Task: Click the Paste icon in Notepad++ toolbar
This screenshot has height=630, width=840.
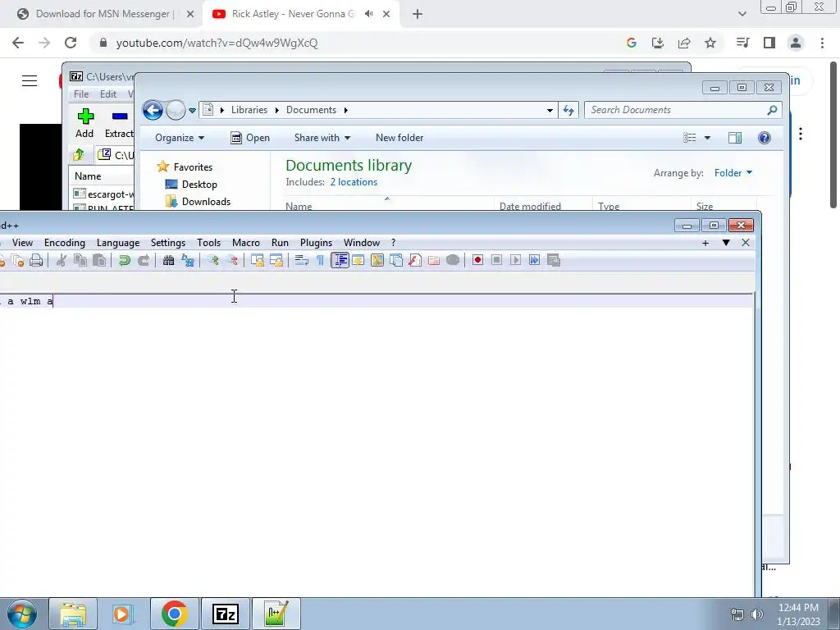Action: [x=99, y=260]
